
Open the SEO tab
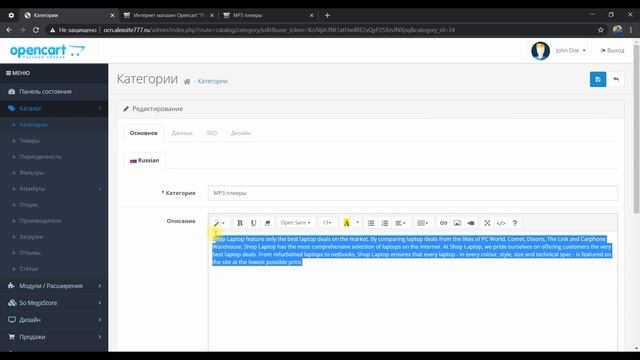pyautogui.click(x=212, y=133)
